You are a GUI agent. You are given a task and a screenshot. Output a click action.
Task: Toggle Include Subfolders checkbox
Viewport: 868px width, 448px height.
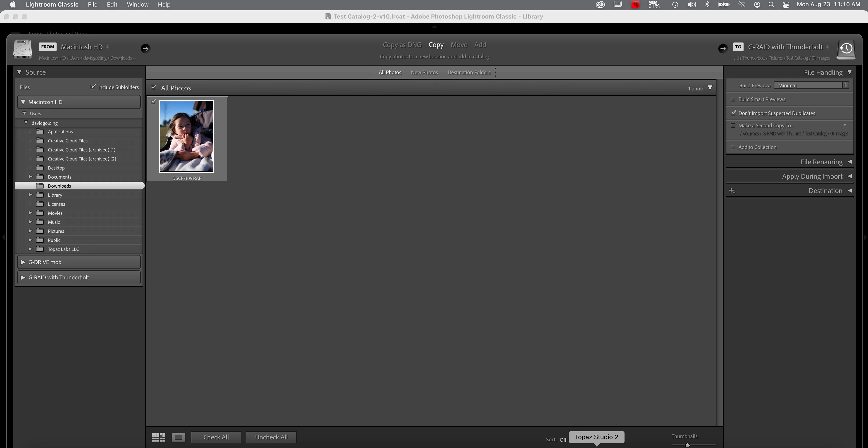pos(93,87)
